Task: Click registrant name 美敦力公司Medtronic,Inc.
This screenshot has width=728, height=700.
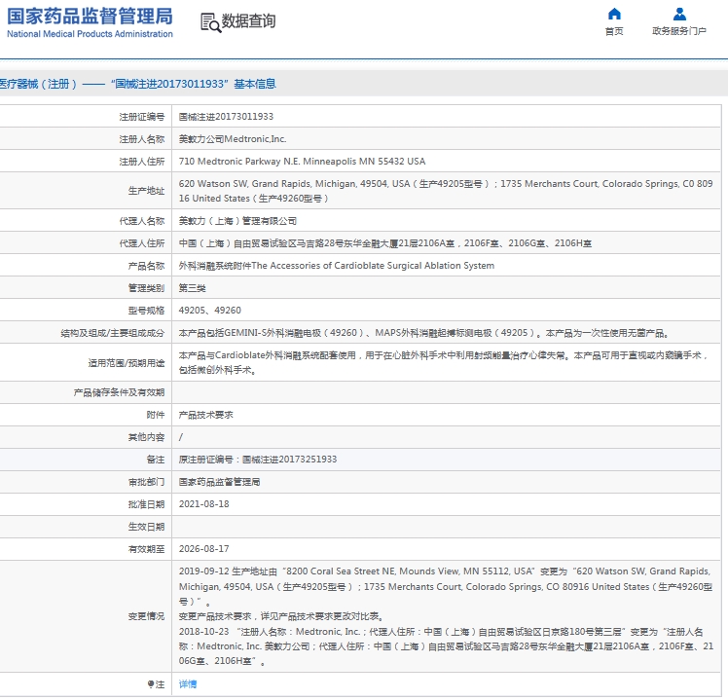Action: 233,139
